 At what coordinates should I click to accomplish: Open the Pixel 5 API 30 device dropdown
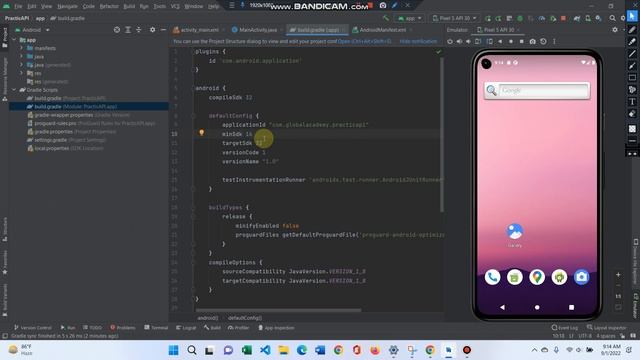point(454,18)
